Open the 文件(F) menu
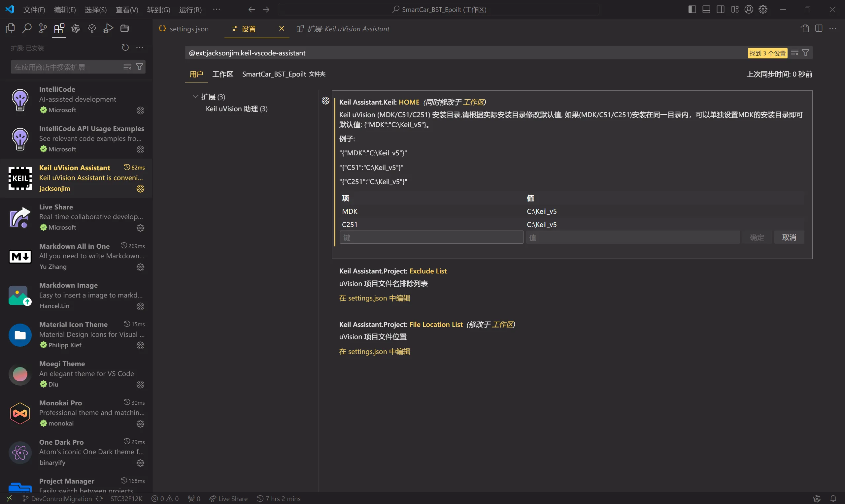 tap(34, 10)
